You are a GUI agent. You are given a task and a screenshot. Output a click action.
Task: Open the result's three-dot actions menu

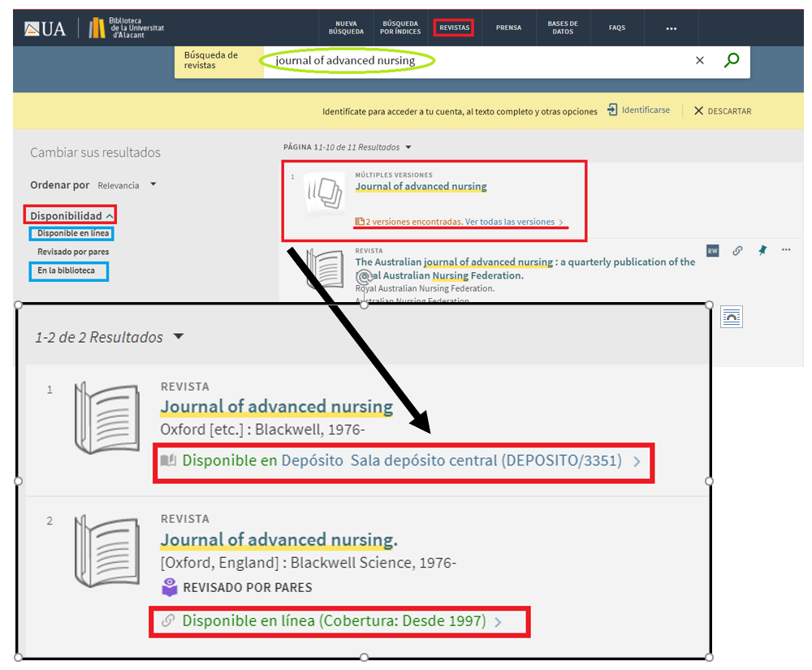(786, 250)
